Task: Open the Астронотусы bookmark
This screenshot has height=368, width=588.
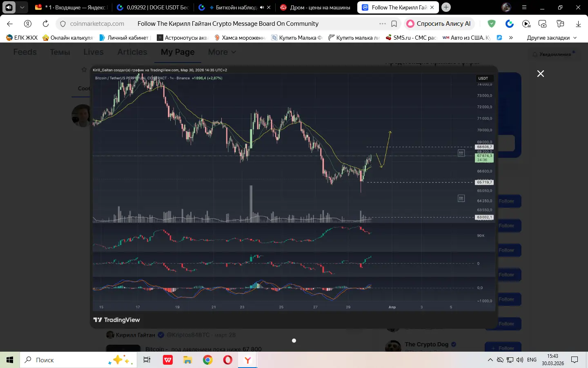Action: (x=183, y=38)
